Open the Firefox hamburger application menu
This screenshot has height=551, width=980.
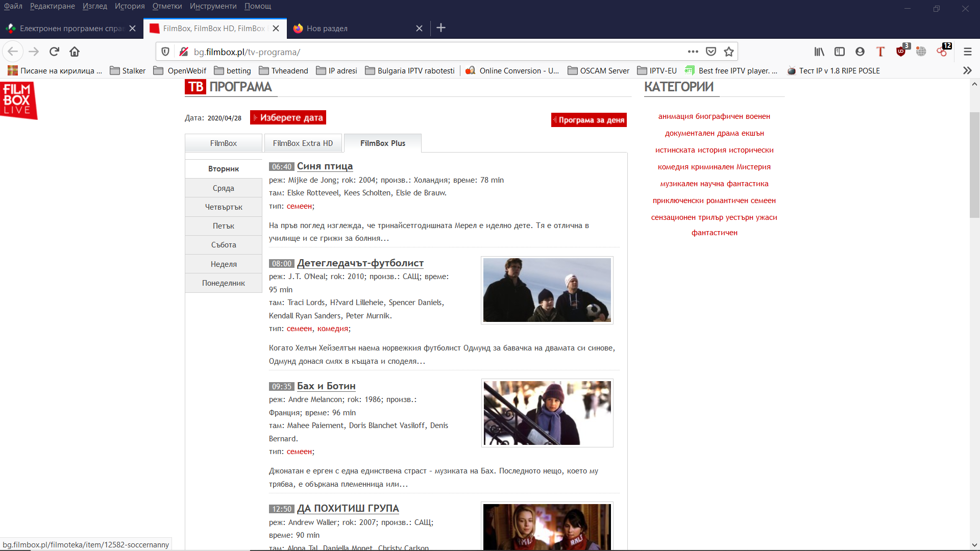[968, 52]
